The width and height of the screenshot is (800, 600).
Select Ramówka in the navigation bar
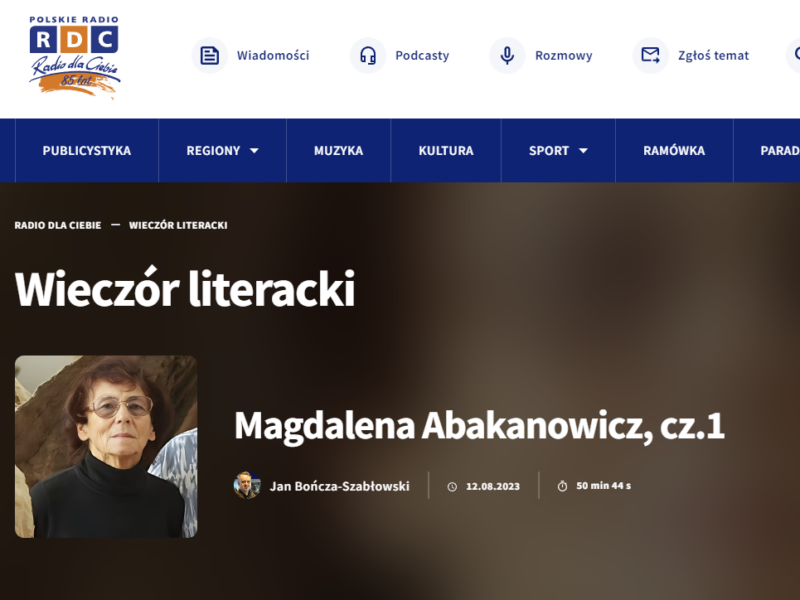click(x=674, y=151)
